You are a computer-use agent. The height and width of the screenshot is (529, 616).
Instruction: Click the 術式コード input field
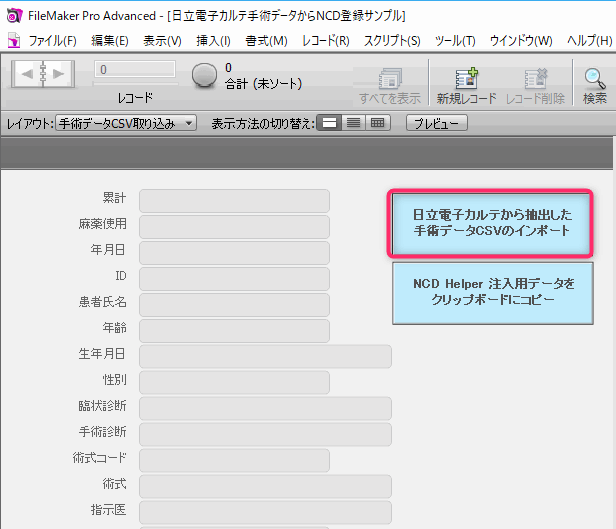235,460
